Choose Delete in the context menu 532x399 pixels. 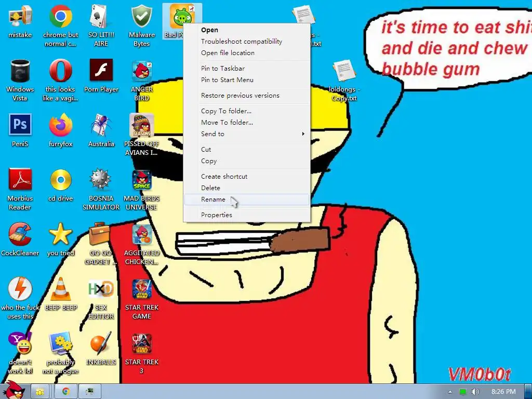(x=247, y=188)
